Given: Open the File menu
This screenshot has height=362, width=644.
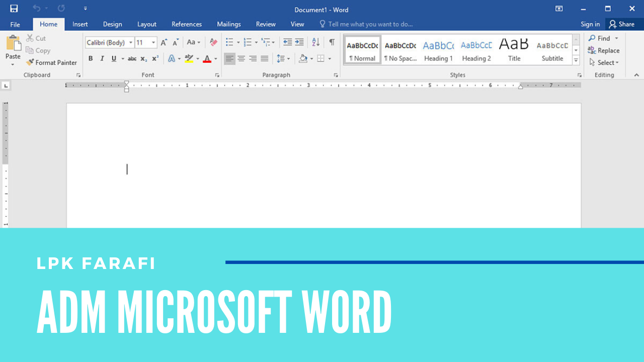Looking at the screenshot, I should pos(15,24).
